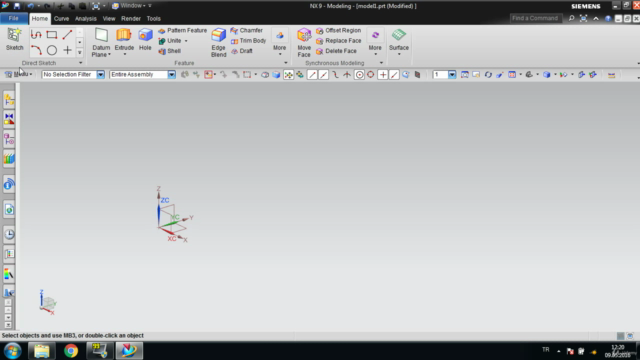Switch to the View tab
The width and height of the screenshot is (640, 360).
tap(109, 19)
